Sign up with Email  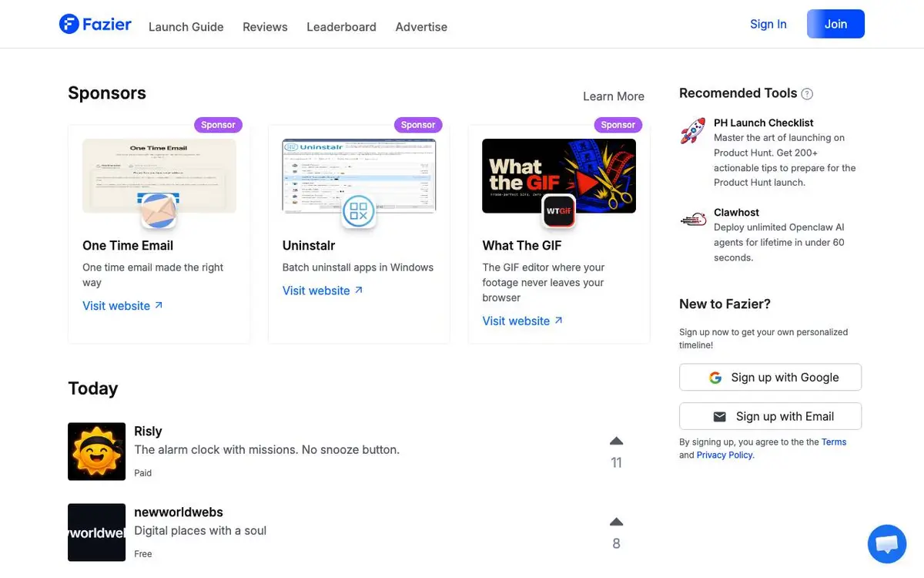pyautogui.click(x=770, y=416)
